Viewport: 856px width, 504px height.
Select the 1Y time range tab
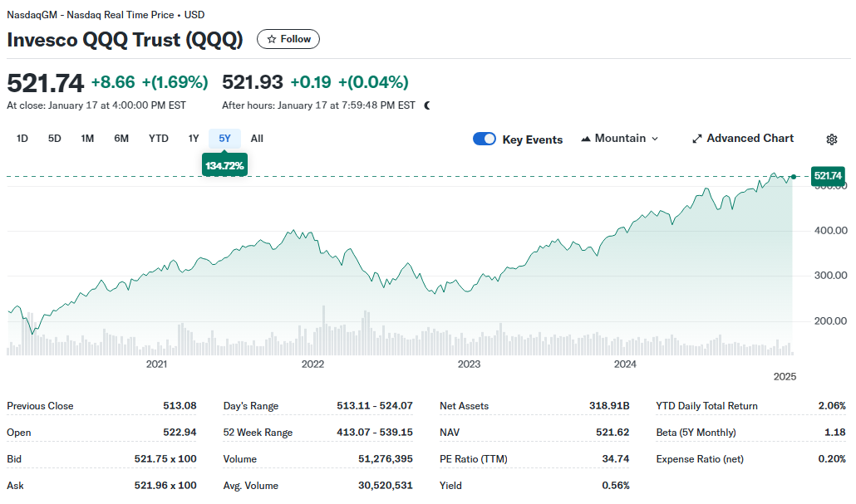[194, 139]
